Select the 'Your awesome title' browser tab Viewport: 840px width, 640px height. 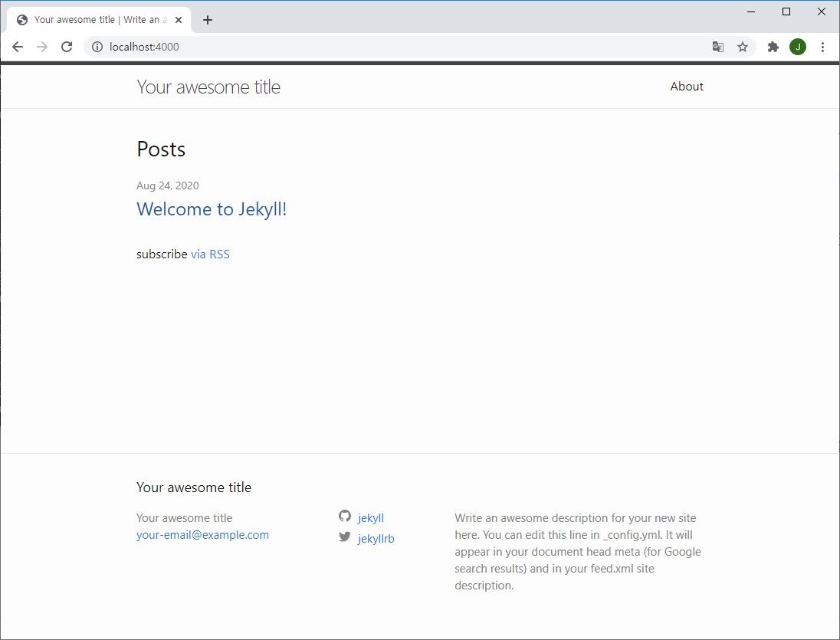[99, 20]
